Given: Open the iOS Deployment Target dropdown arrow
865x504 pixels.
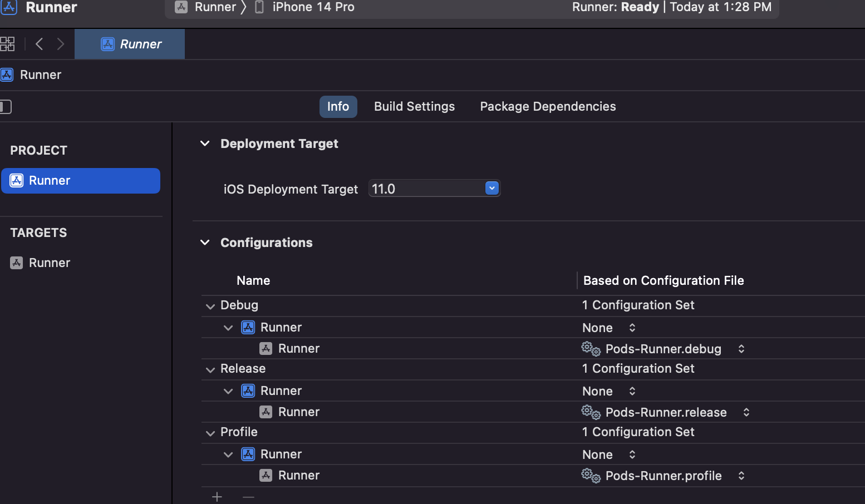Looking at the screenshot, I should pyautogui.click(x=492, y=188).
